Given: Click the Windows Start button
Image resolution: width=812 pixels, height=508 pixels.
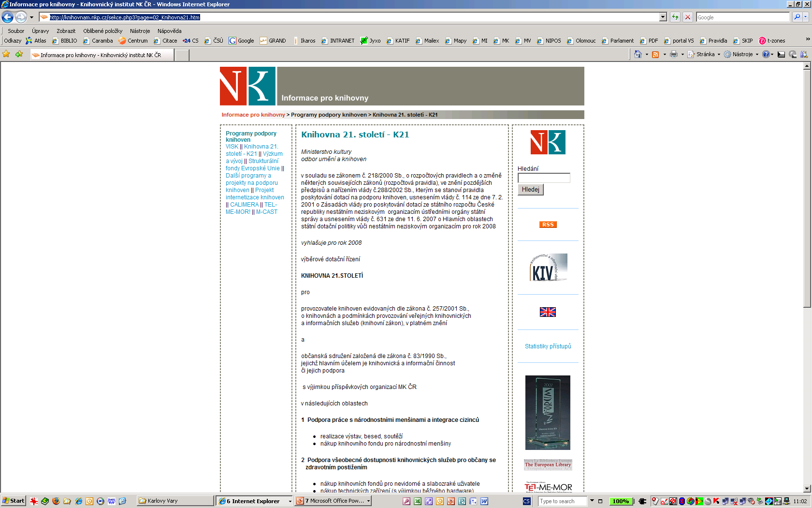Looking at the screenshot, I should tap(13, 501).
